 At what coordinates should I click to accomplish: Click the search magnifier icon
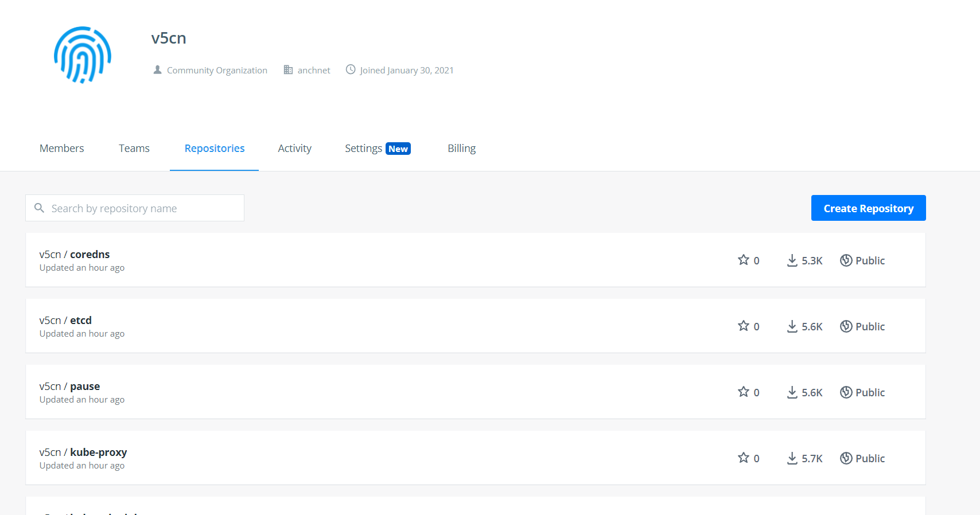coord(39,208)
